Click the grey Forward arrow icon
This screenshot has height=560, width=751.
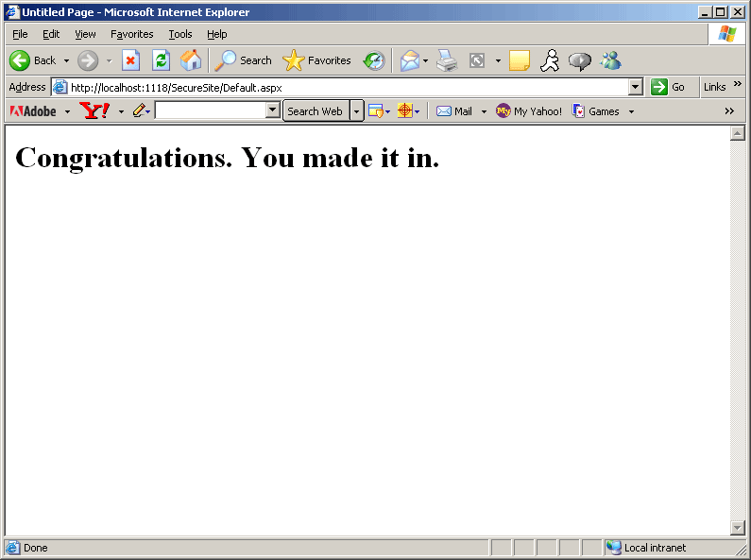[x=88, y=60]
